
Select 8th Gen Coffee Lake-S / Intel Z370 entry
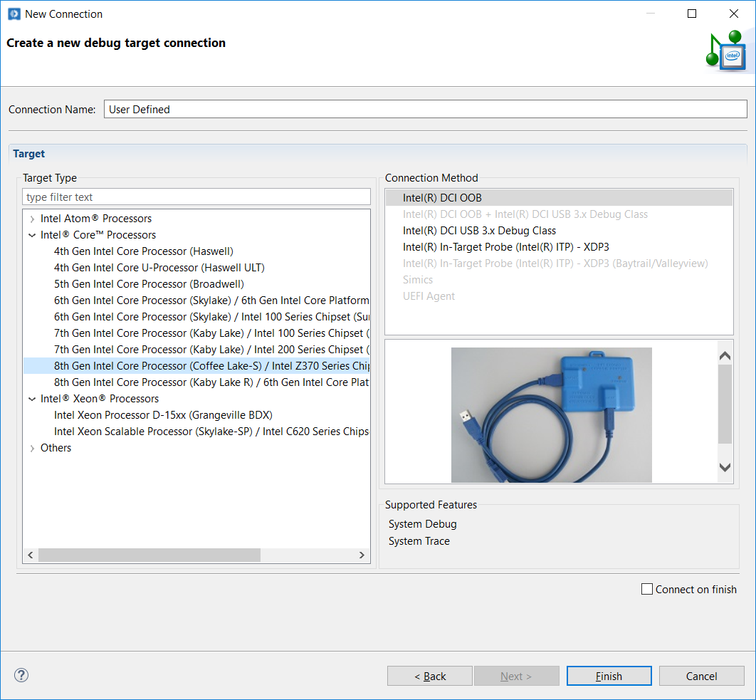[x=196, y=366]
